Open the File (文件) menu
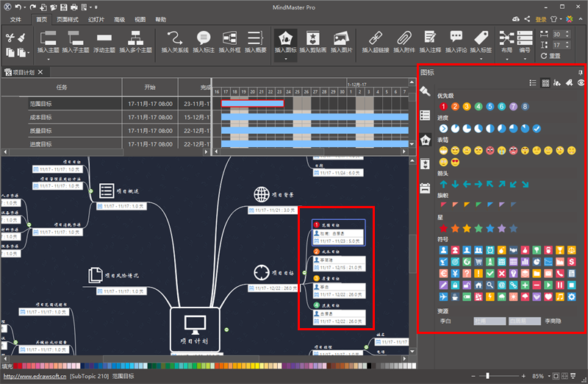Viewport: 588px width, 384px height. 15,20
